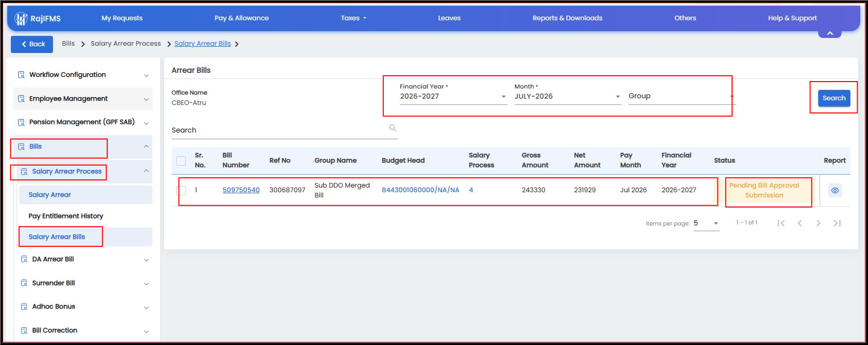
Task: Click the Bill Correction icon
Action: click(24, 330)
